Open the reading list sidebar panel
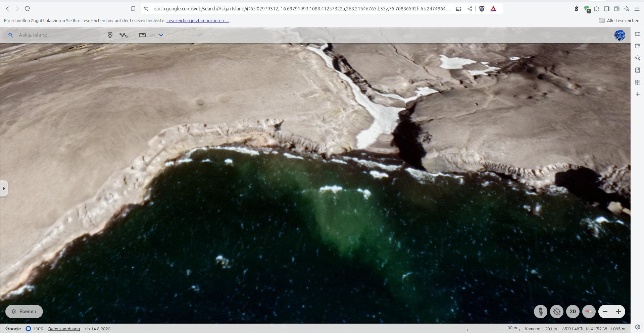 coord(638,82)
